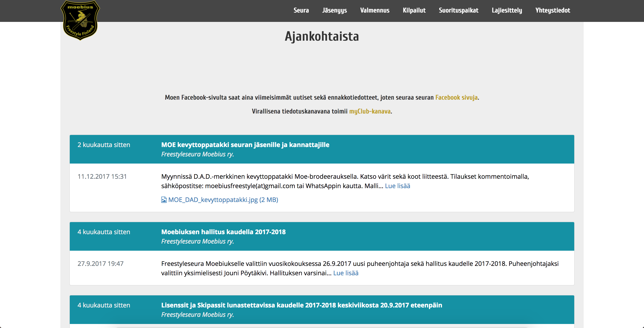The height and width of the screenshot is (328, 644).
Task: Open Lisenssit ja Skipassit news headline
Action: (301, 305)
